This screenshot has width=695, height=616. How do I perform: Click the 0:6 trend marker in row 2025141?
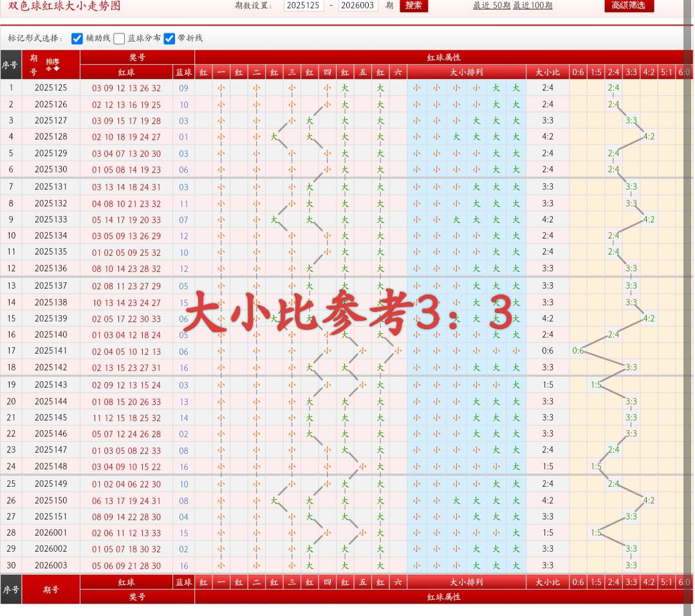[578, 351]
